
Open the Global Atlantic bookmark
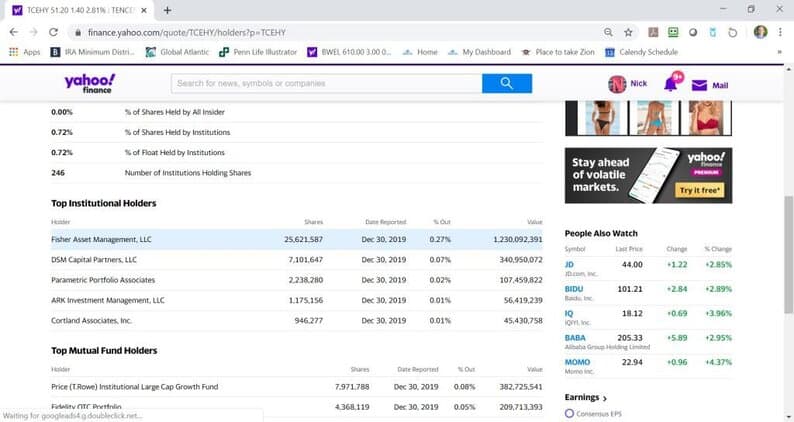(177, 52)
